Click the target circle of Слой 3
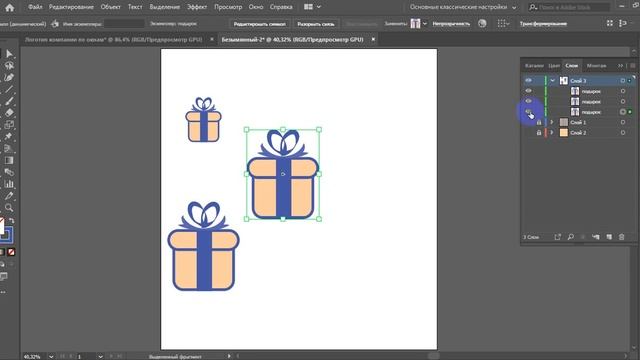Image resolution: width=640 pixels, height=360 pixels. 623,81
